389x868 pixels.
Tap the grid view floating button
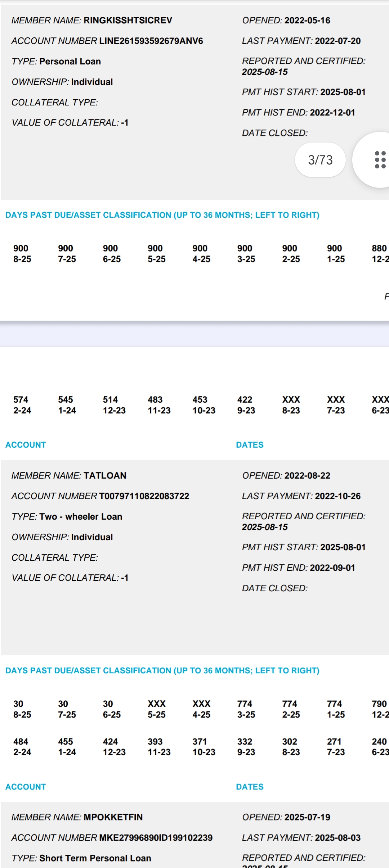[379, 160]
